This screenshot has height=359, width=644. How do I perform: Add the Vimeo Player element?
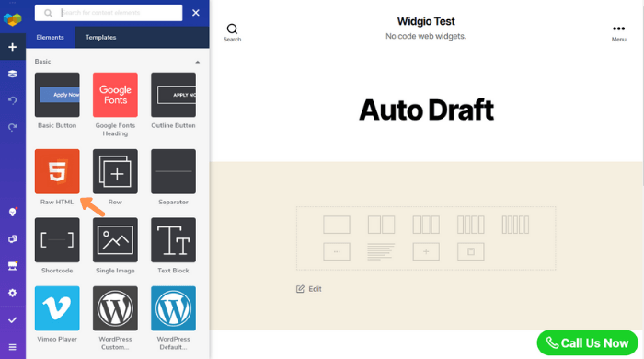click(57, 308)
